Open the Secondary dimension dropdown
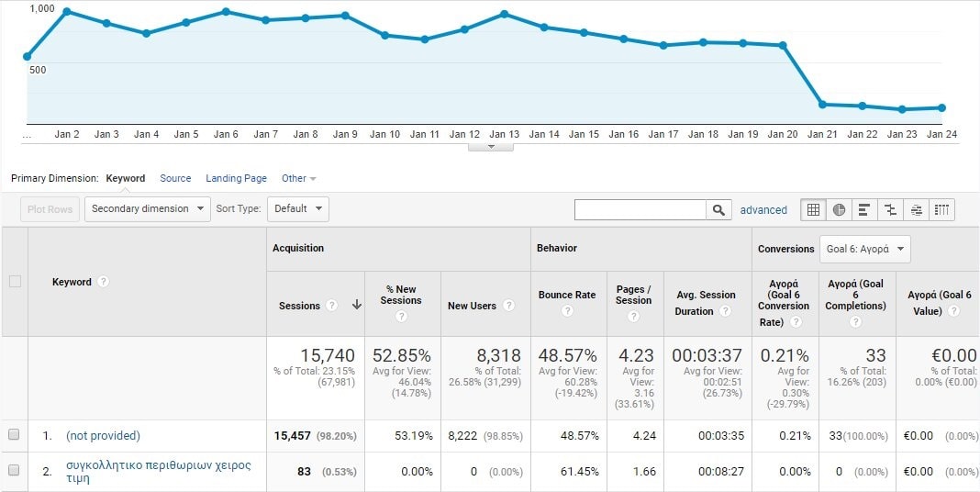This screenshot has width=980, height=492. [147, 208]
